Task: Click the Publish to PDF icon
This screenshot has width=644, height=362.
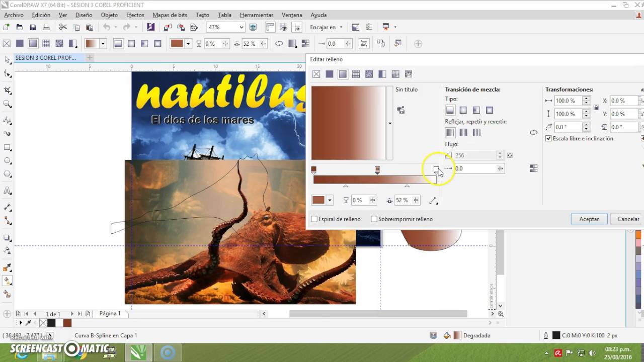Action: tap(193, 27)
